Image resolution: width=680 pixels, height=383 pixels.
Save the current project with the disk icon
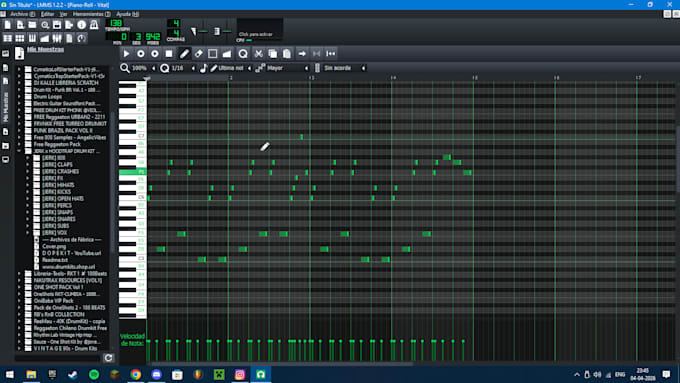57,25
